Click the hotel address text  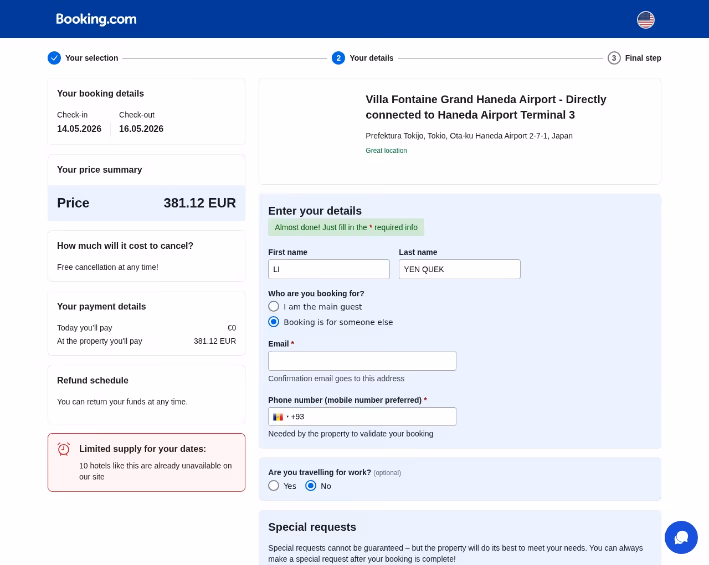click(x=469, y=136)
